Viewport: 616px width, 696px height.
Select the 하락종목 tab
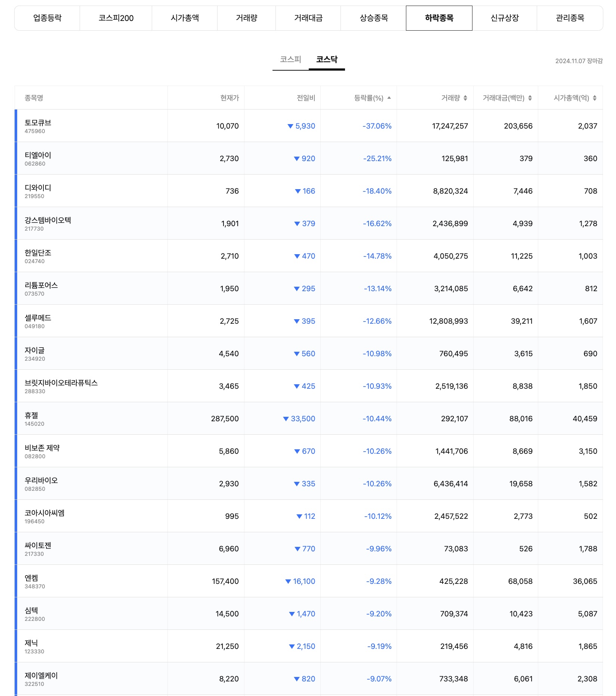[439, 18]
